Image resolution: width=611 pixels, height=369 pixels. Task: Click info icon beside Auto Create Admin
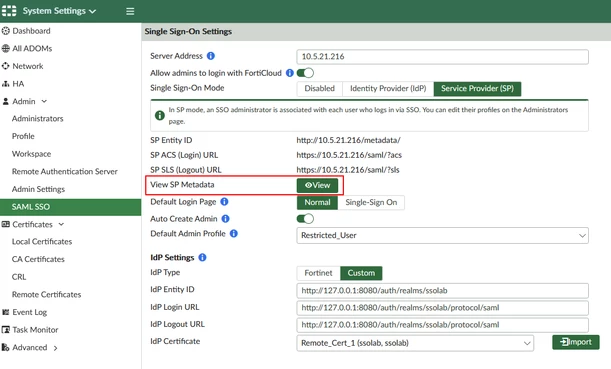pyautogui.click(x=225, y=219)
